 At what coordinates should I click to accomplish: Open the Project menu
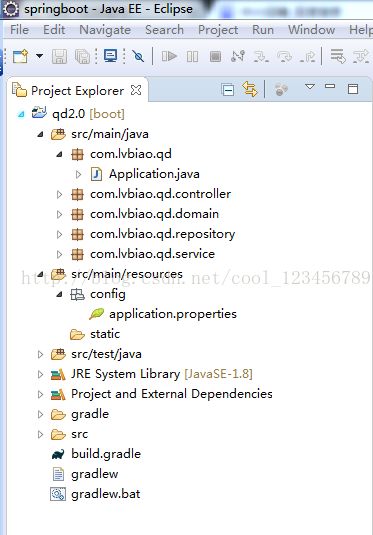[218, 30]
